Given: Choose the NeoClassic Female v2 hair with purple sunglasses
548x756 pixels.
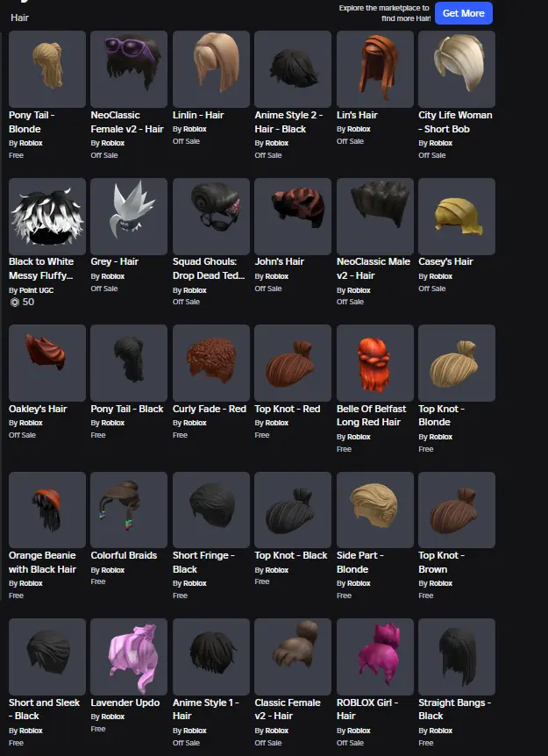Looking at the screenshot, I should 129,69.
